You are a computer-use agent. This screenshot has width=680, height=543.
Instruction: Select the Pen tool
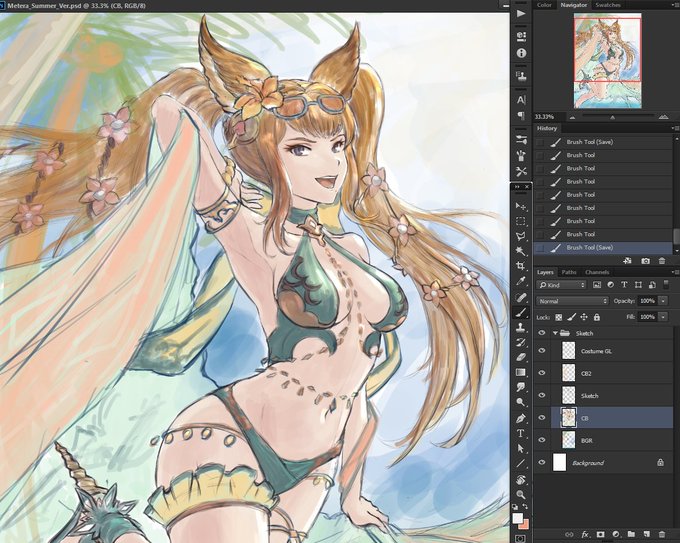[x=521, y=419]
